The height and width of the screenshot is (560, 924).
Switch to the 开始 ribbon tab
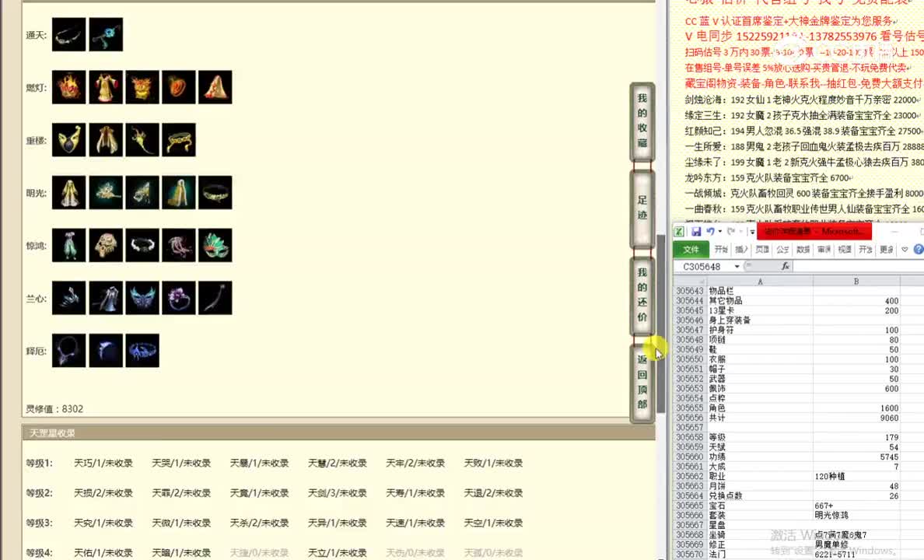pos(722,249)
